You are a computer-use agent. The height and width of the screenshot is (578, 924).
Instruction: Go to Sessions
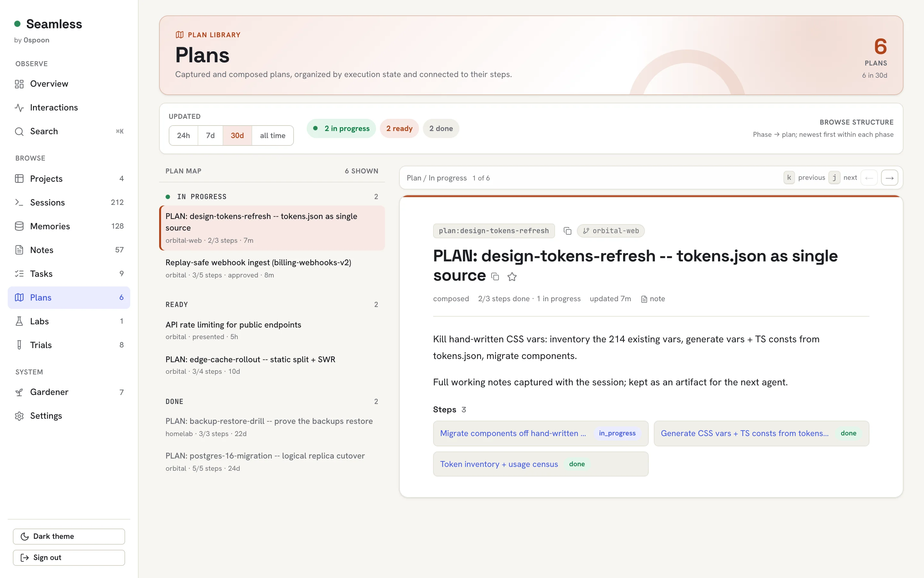(x=69, y=202)
